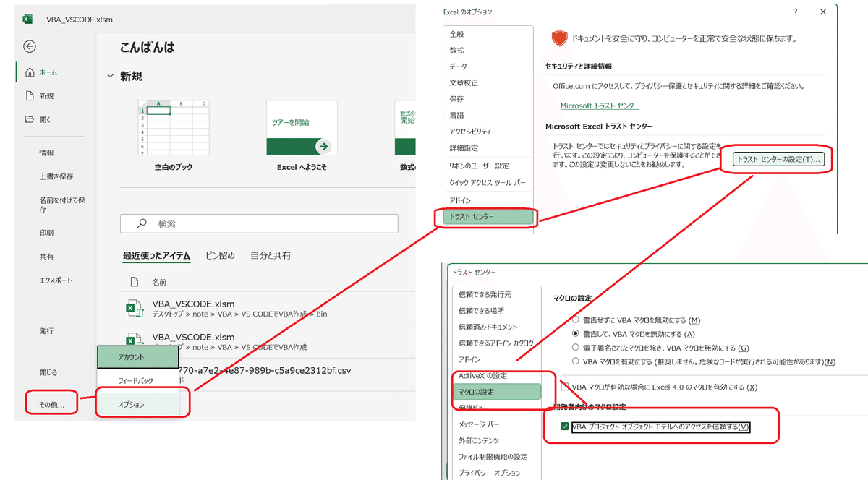Click the back arrow to leave backstage view
Screen dimensions: 868x480
(29, 46)
